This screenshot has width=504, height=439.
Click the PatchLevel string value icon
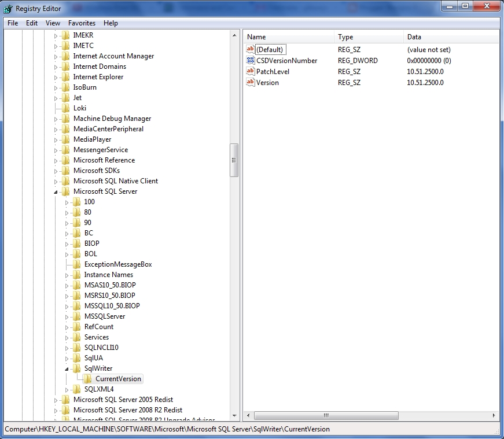pyautogui.click(x=250, y=71)
